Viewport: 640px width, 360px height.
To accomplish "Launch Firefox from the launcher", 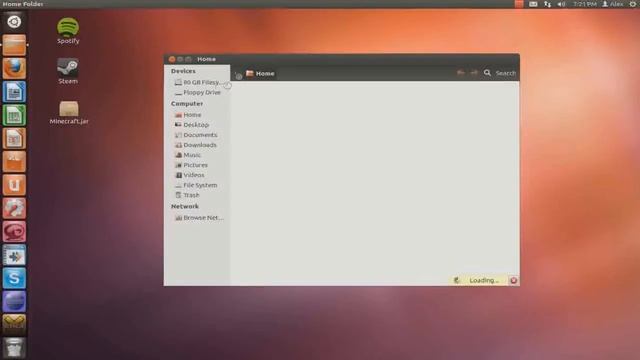I will (x=14, y=68).
